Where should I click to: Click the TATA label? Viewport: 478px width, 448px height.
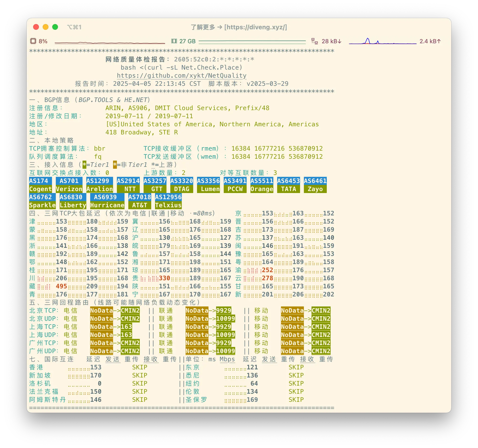(x=288, y=189)
